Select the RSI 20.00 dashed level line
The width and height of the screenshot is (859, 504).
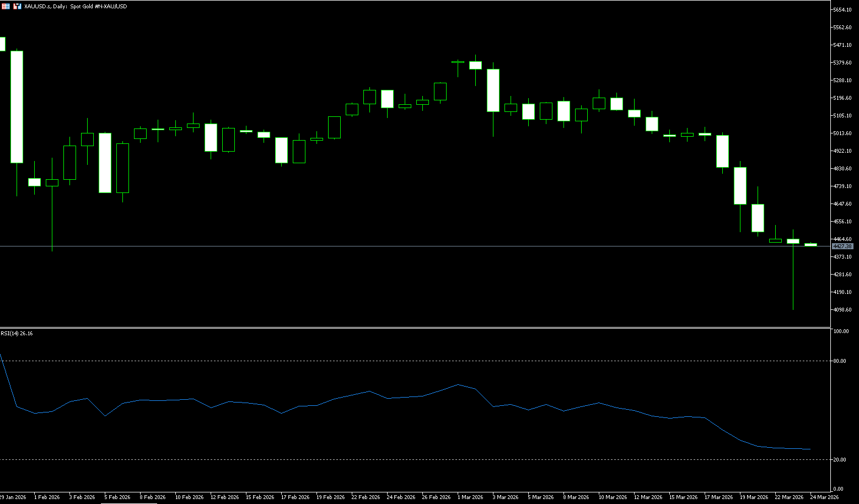(386, 459)
